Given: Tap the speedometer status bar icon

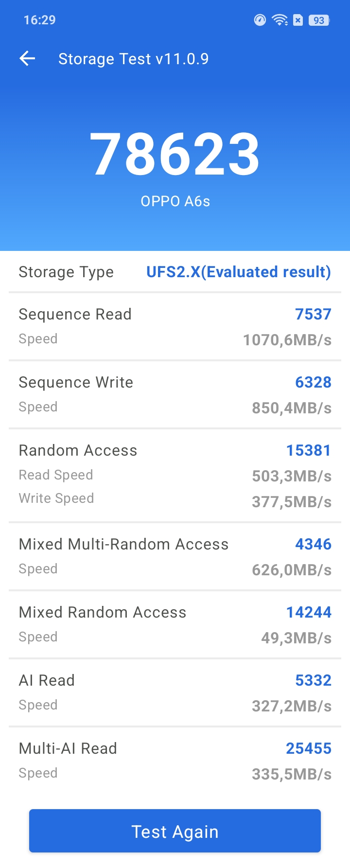Looking at the screenshot, I should (260, 20).
